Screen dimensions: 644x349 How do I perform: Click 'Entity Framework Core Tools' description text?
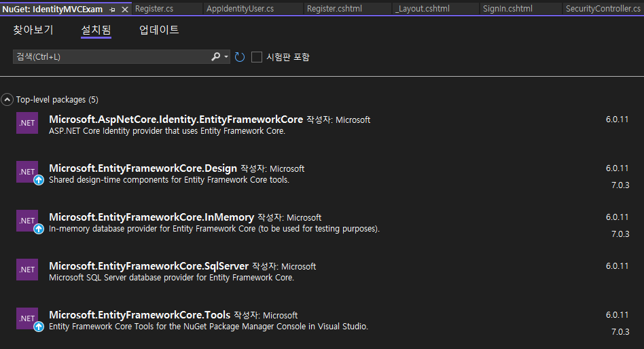tap(209, 327)
